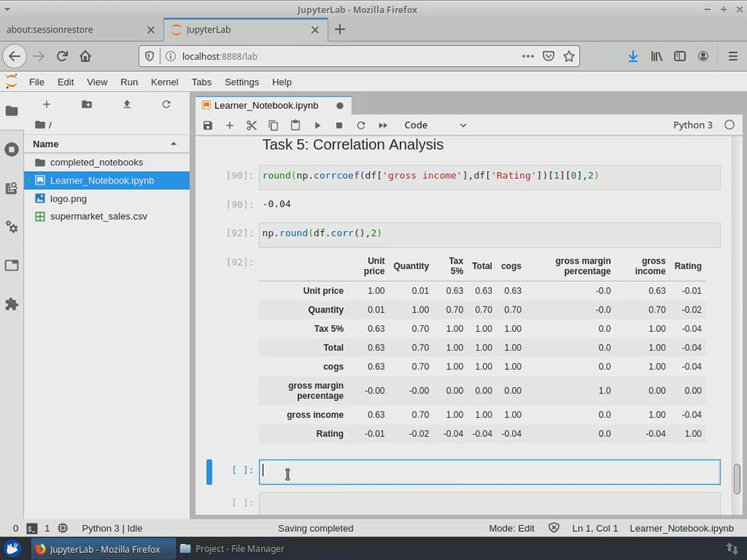Viewport: 747px width, 560px height.
Task: Refresh the file list
Action: tap(166, 104)
